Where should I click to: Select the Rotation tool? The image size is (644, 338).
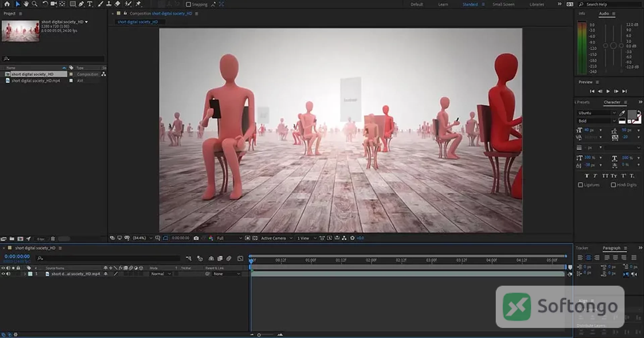[45, 4]
